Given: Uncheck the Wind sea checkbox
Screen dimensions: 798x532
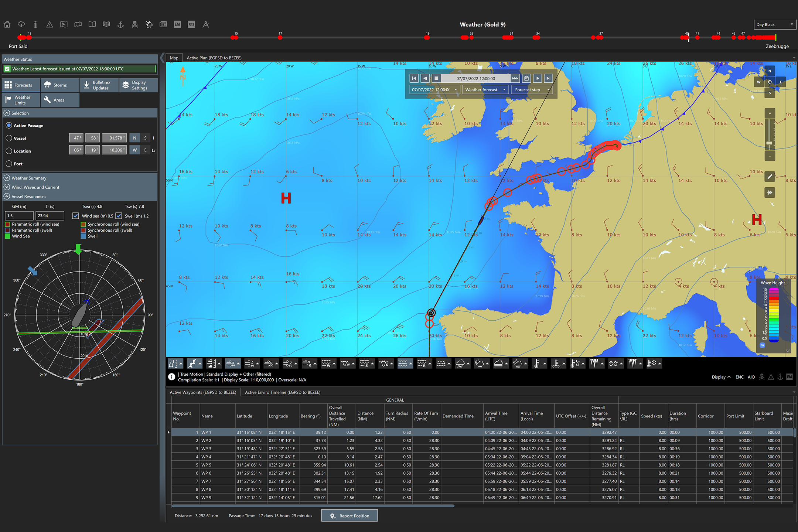Looking at the screenshot, I should pos(75,216).
